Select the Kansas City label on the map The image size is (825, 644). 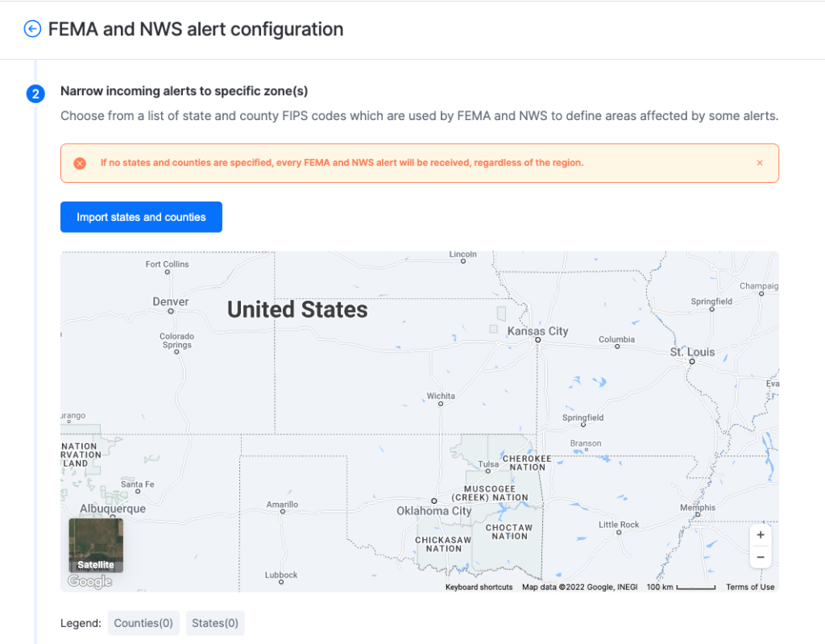click(x=538, y=330)
